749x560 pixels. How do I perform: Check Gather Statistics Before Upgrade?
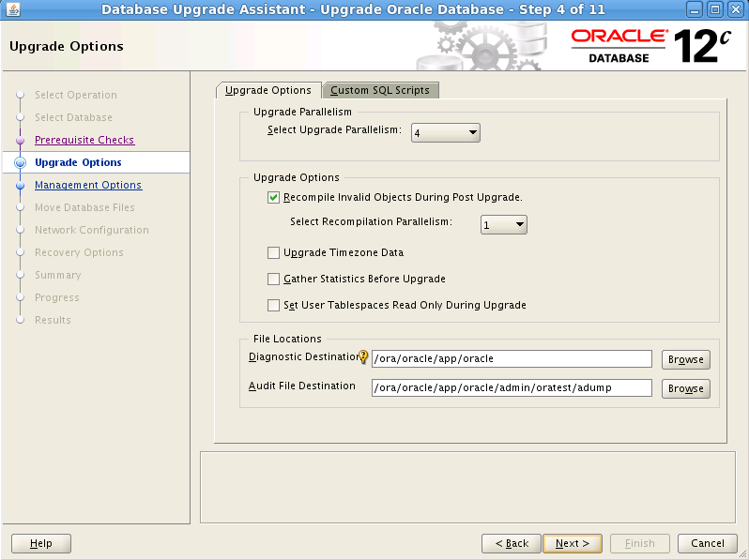click(x=273, y=279)
